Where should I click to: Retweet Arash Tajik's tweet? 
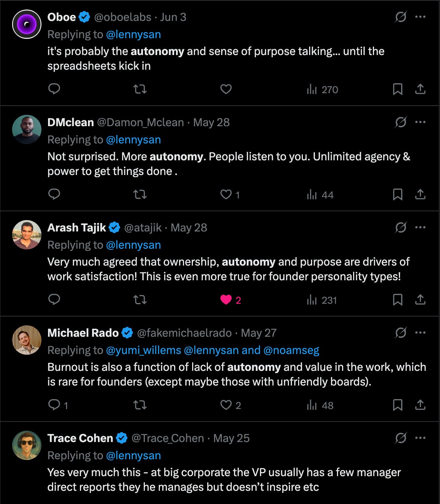tap(140, 300)
